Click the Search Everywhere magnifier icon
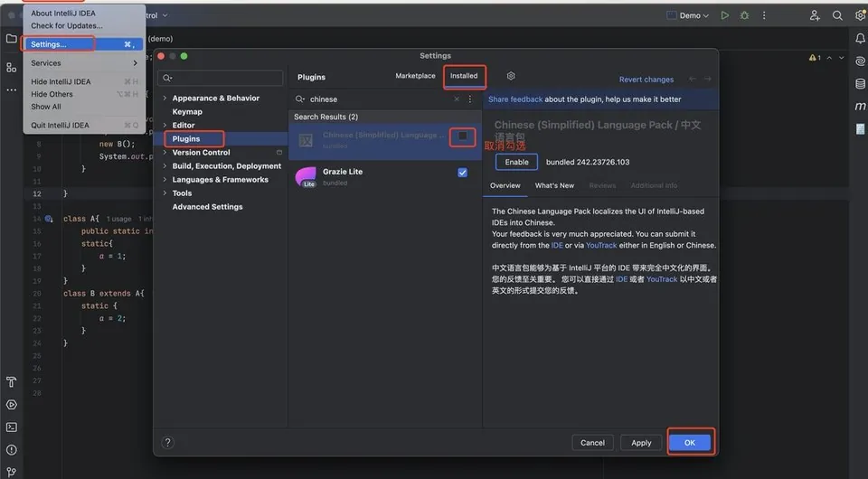The image size is (868, 479). tap(837, 15)
